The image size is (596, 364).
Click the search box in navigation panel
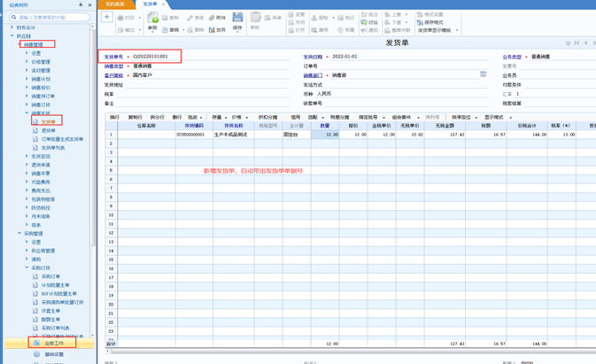pyautogui.click(x=50, y=17)
